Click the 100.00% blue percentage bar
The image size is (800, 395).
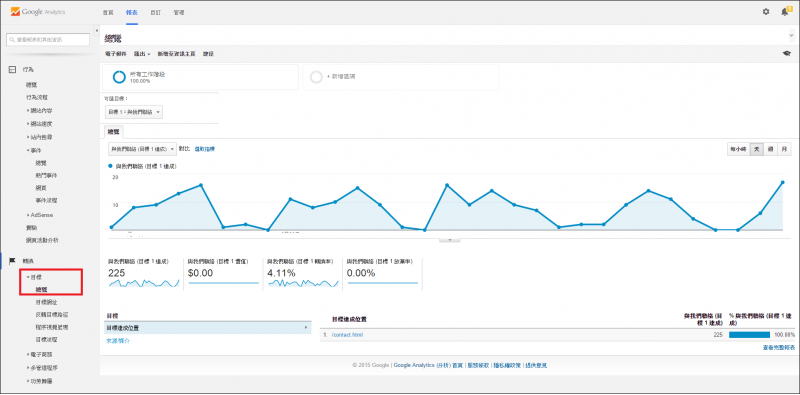tap(749, 335)
